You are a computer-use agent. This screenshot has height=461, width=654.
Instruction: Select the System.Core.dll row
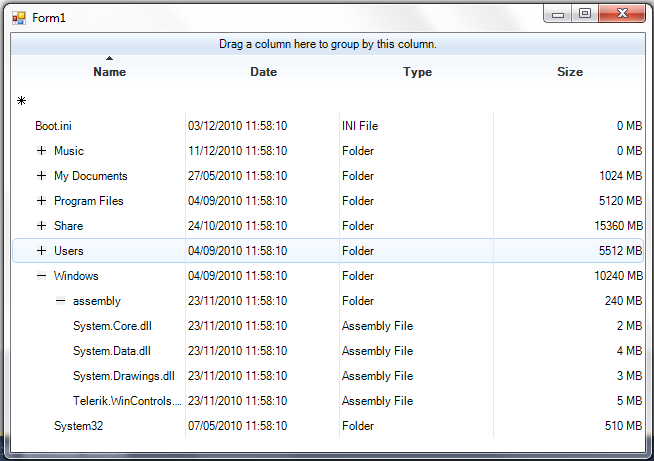pos(111,326)
